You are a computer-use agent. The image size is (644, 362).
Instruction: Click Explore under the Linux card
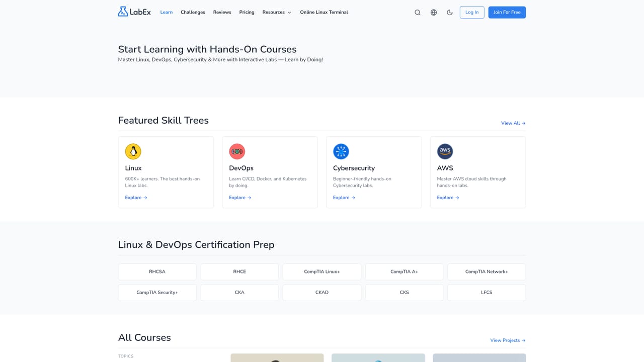(136, 198)
